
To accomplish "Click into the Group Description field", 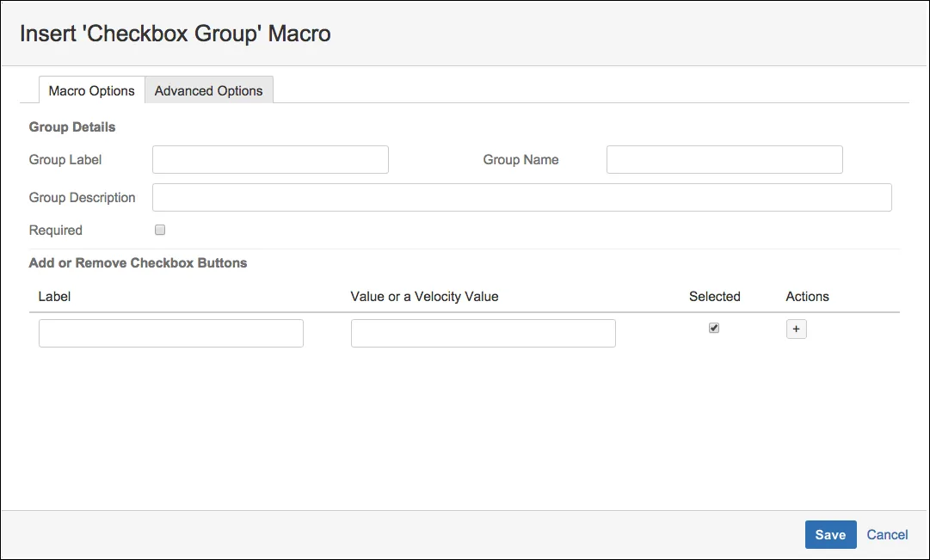I will pyautogui.click(x=522, y=198).
